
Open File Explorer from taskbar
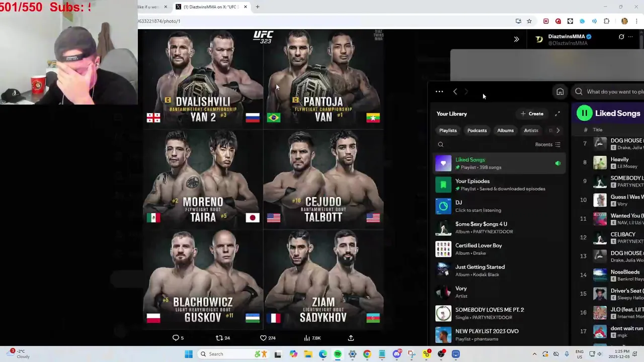pyautogui.click(x=308, y=354)
